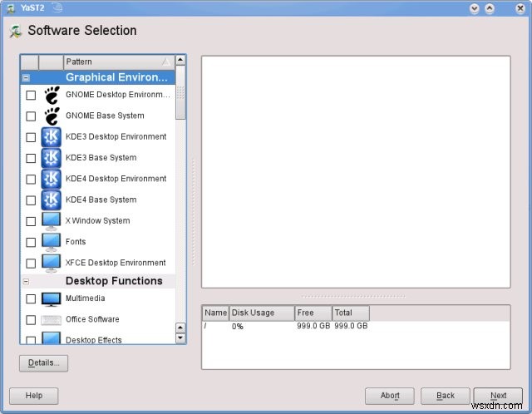The image size is (532, 414).
Task: Click the Abort button
Action: pyautogui.click(x=390, y=396)
